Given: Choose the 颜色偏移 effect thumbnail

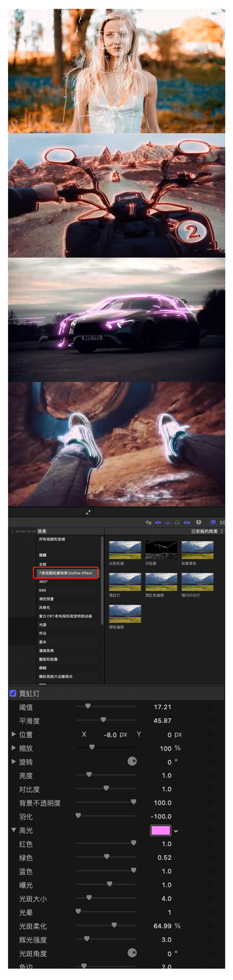Looking at the screenshot, I should click(125, 614).
